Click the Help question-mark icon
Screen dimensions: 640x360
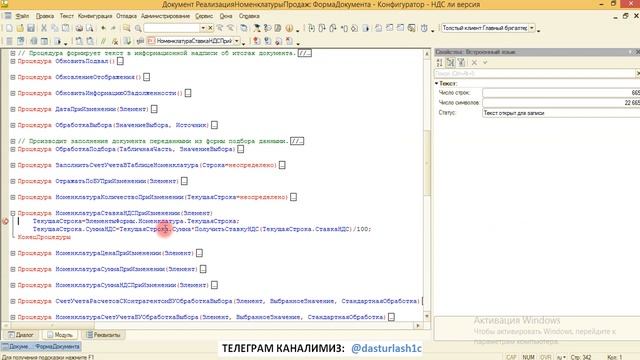click(267, 28)
